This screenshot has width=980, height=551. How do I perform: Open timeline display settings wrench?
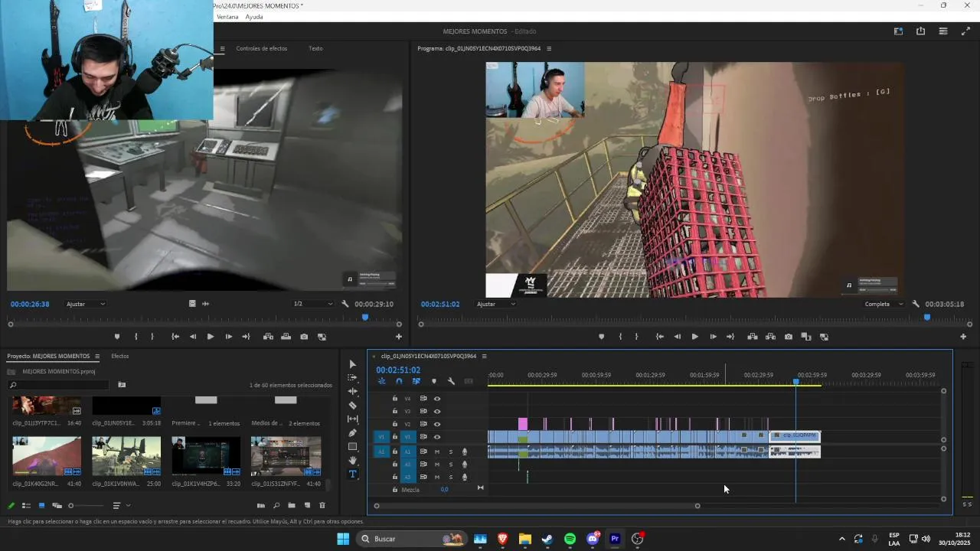[451, 381]
